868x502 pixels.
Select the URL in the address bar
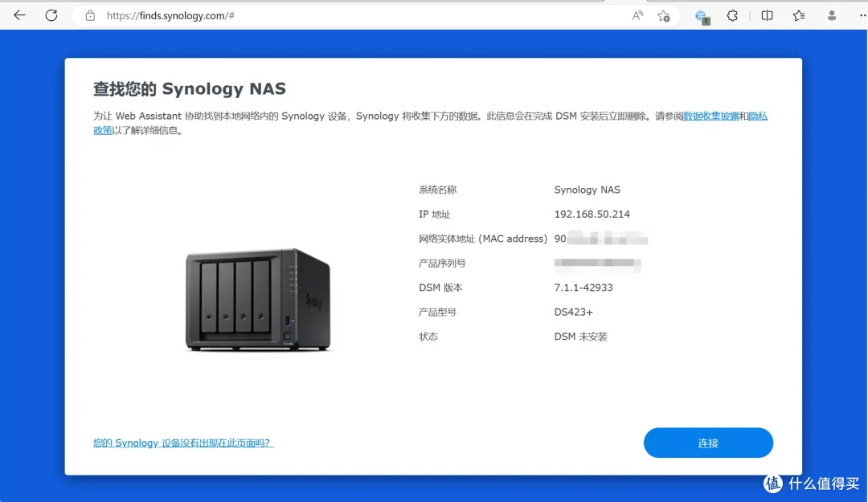click(169, 14)
